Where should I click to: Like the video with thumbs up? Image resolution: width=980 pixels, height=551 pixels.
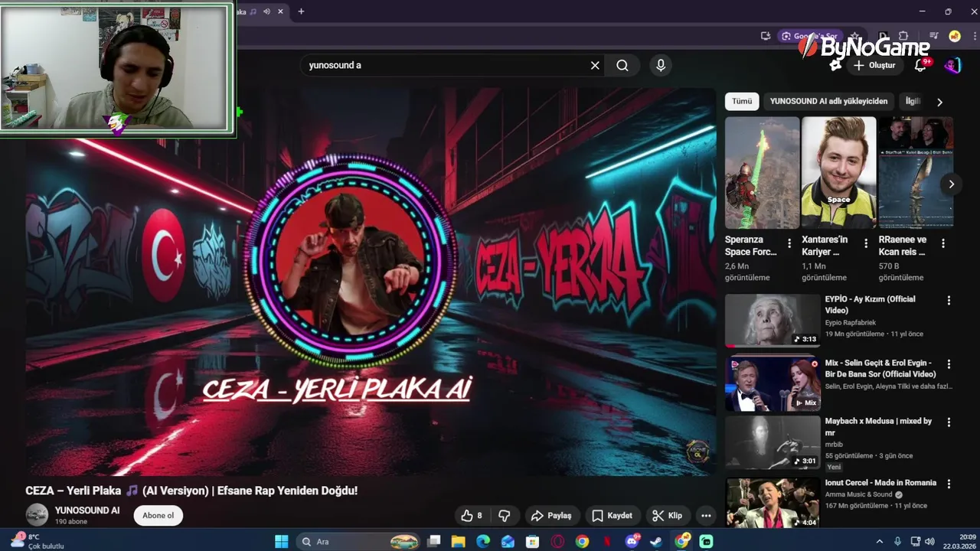pyautogui.click(x=472, y=516)
